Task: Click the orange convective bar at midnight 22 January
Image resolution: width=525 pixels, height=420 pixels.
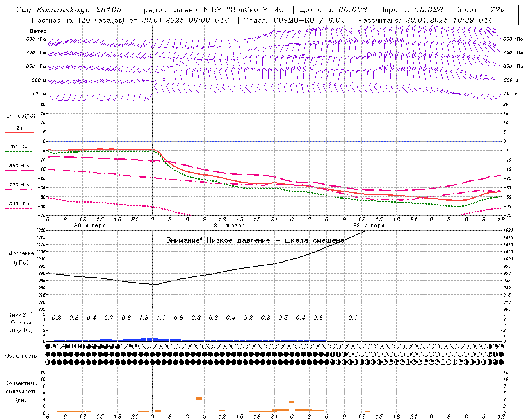Action: click(292, 402)
